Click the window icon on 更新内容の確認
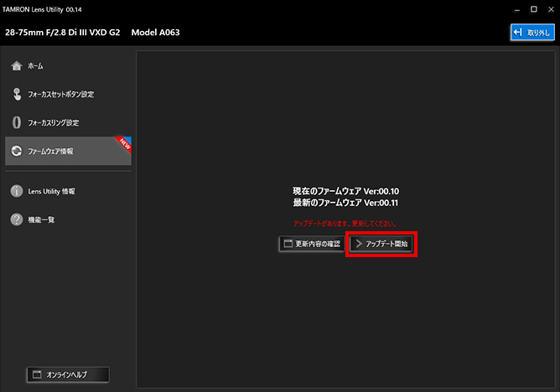The width and height of the screenshot is (560, 392). click(288, 244)
